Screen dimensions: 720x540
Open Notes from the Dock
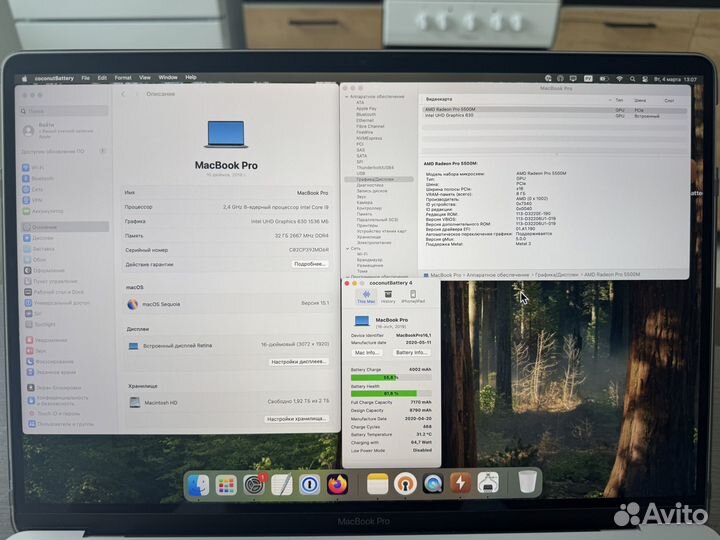pos(377,484)
